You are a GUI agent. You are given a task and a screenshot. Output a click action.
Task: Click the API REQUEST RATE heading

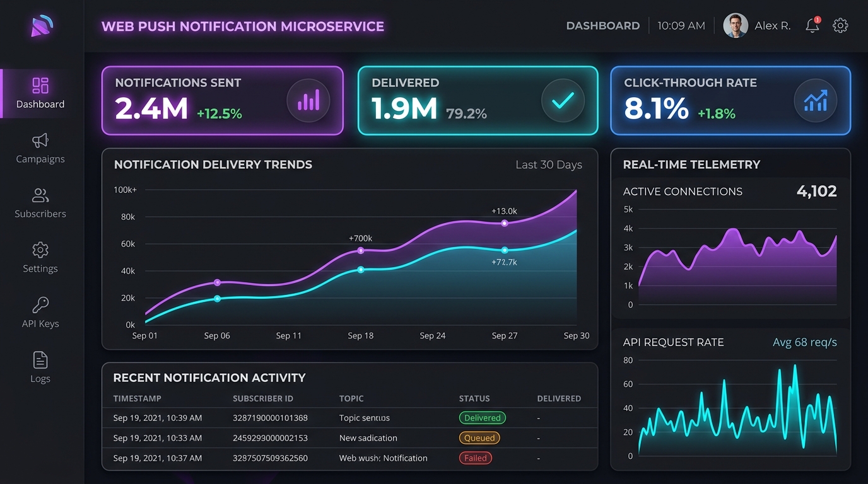[x=674, y=342]
